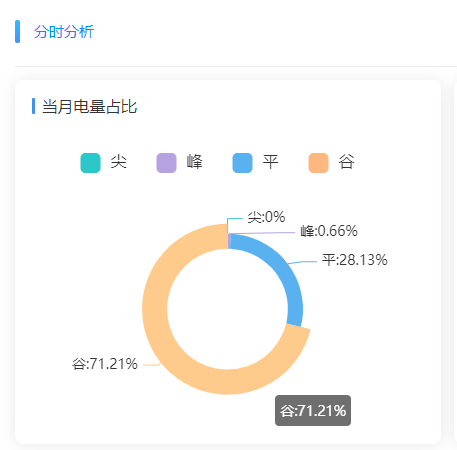Click the blue bar beside 分时分析
The width and height of the screenshot is (457, 450).
(17, 32)
